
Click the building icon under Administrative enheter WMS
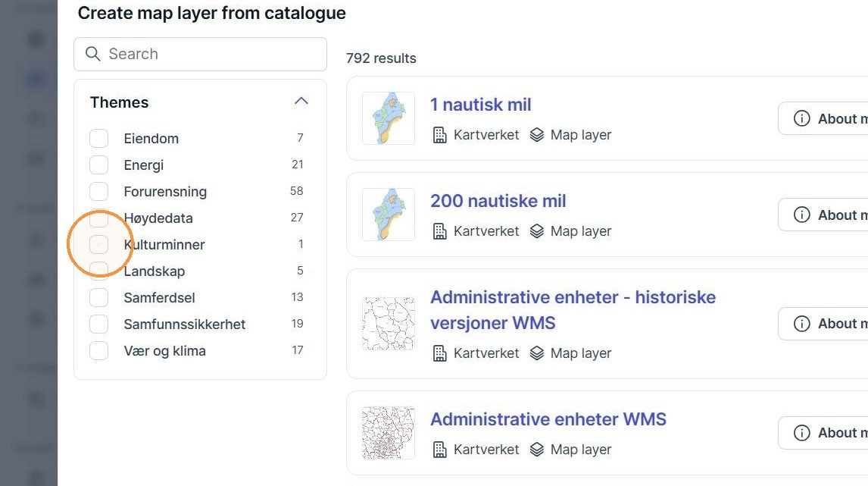tap(439, 450)
